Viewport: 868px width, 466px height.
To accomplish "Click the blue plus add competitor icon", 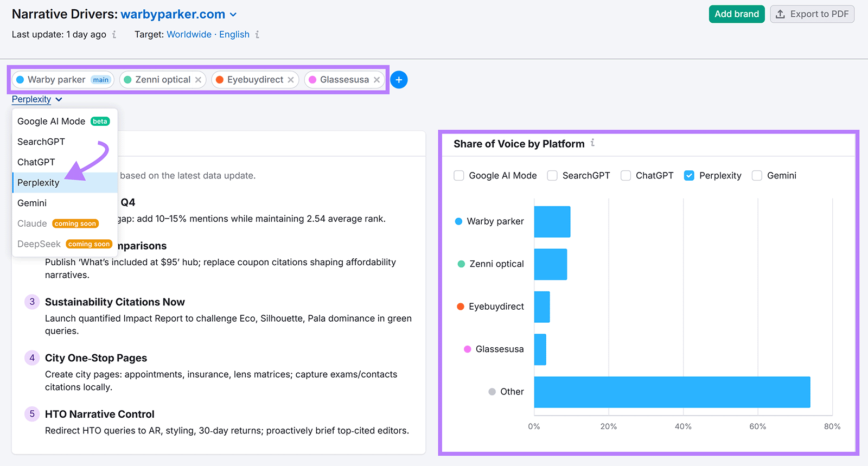I will coord(399,80).
